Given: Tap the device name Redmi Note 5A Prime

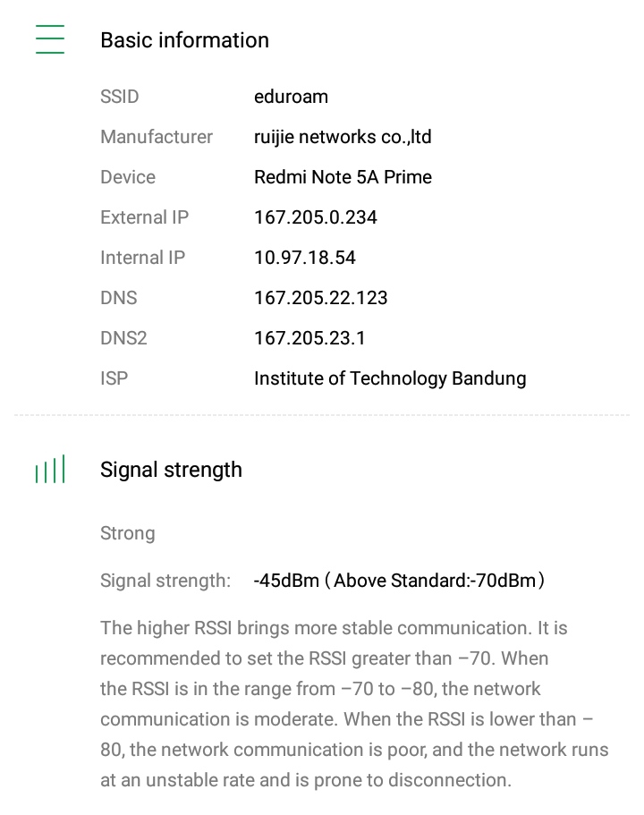Looking at the screenshot, I should [x=343, y=177].
